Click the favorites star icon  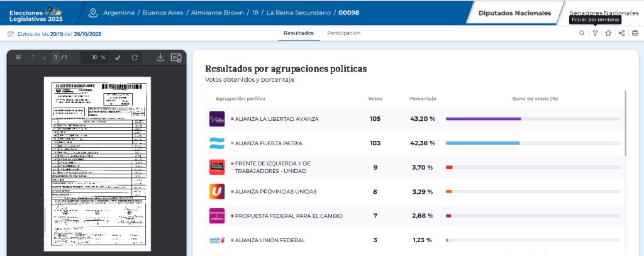(x=608, y=33)
